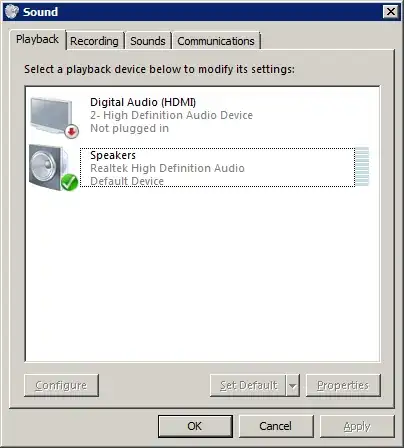The height and width of the screenshot is (448, 404).
Task: Open the Communications tab
Action: 216,41
